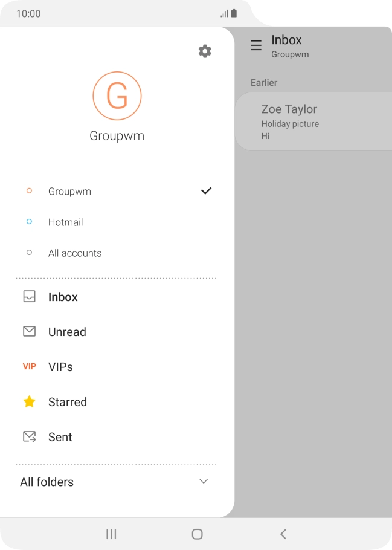
Task: Open the Starred folder
Action: pos(67,402)
